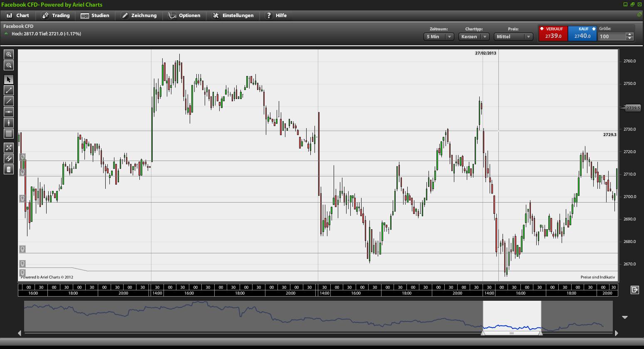The image size is (644, 349).
Task: Click the 27/02/2013 date label on chart
Action: (485, 53)
